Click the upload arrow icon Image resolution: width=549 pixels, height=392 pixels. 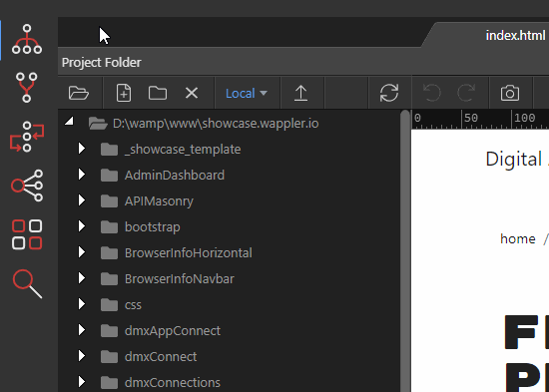point(300,93)
